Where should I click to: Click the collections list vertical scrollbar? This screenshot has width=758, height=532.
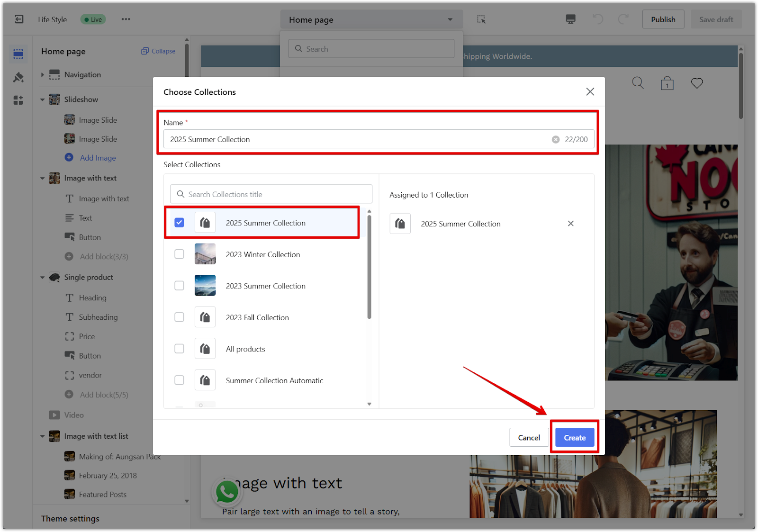[x=370, y=267]
